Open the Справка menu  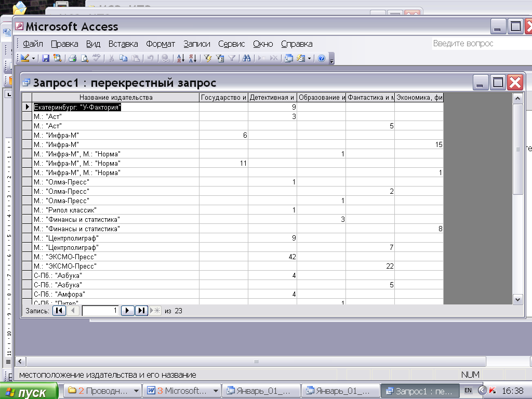coord(297,44)
